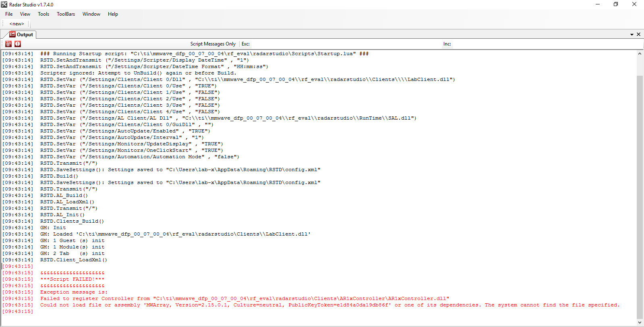Click the 'RSTD.Client_LoadXml()' log line
Viewport: 644px width, 327px height.
click(x=74, y=260)
